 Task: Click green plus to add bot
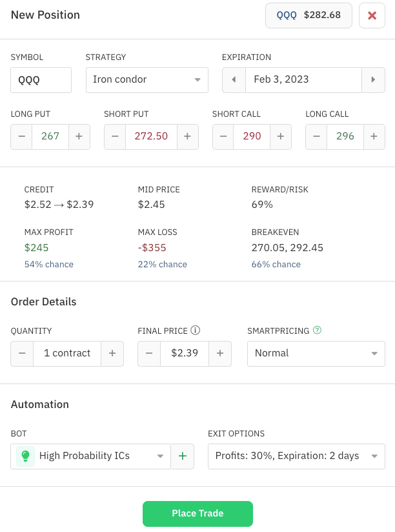tap(182, 456)
